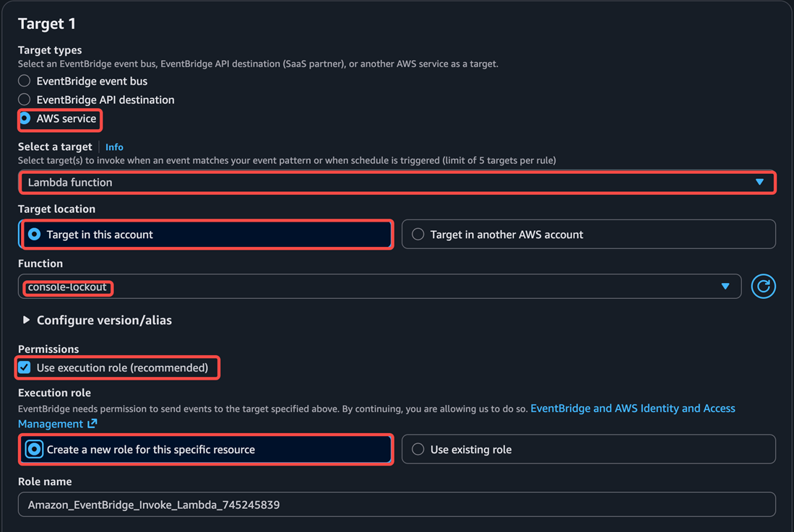The width and height of the screenshot is (794, 532).
Task: Select the EventBridge event bus target type
Action: [25, 81]
